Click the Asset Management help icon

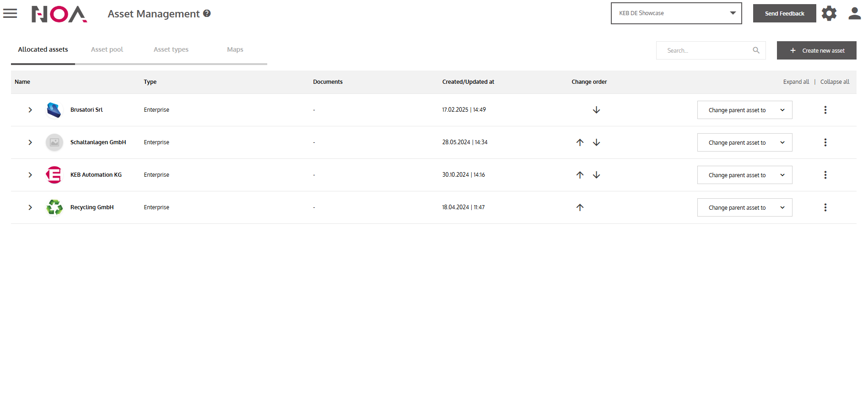pyautogui.click(x=207, y=14)
